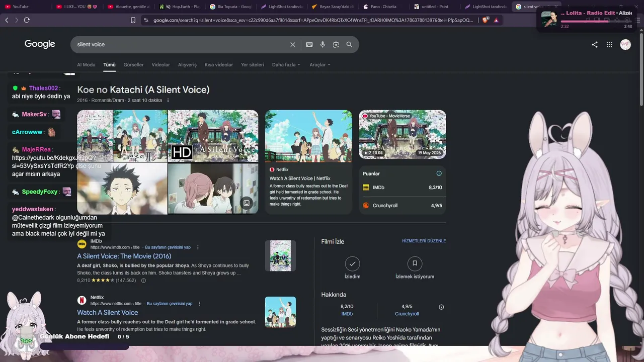
Task: Click the IMDb favicon in search result
Action: [x=82, y=244]
